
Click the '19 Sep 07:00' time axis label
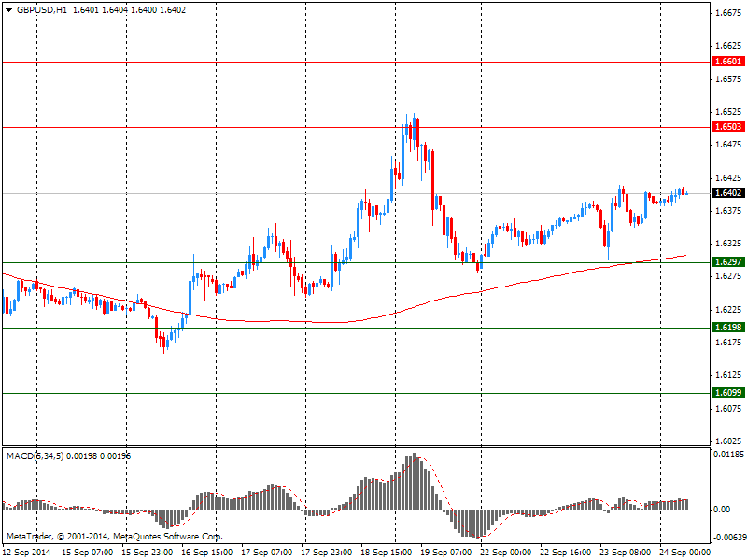pyautogui.click(x=445, y=553)
